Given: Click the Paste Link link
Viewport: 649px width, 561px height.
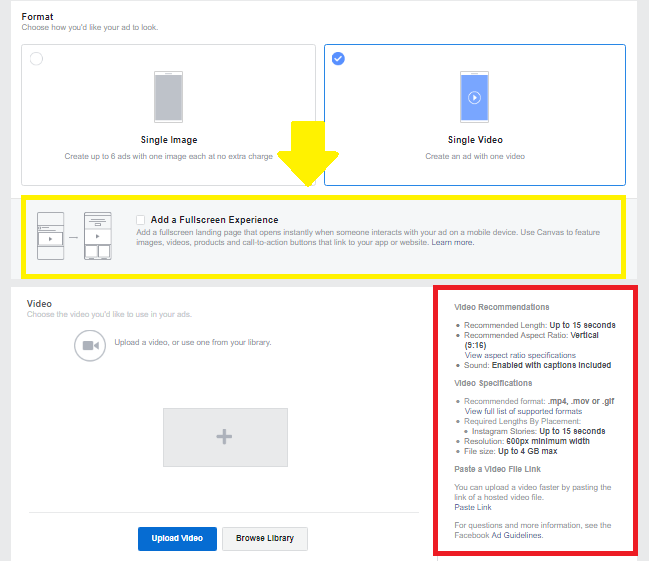Looking at the screenshot, I should click(x=473, y=507).
